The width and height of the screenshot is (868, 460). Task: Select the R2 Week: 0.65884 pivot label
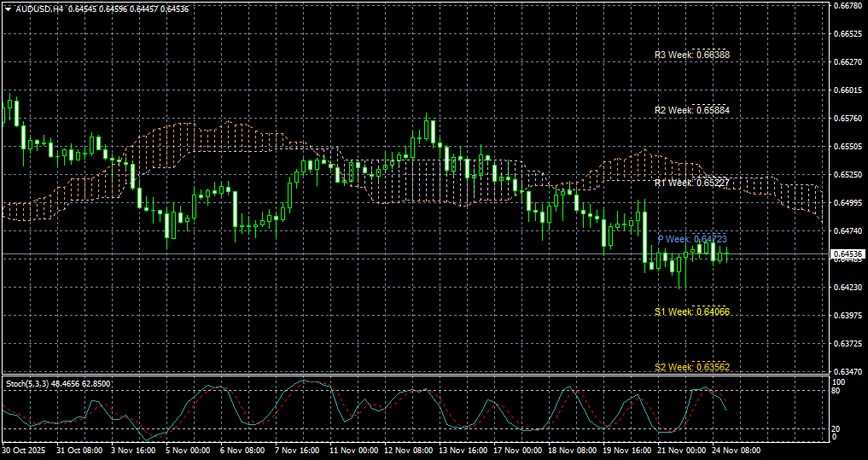pyautogui.click(x=692, y=110)
